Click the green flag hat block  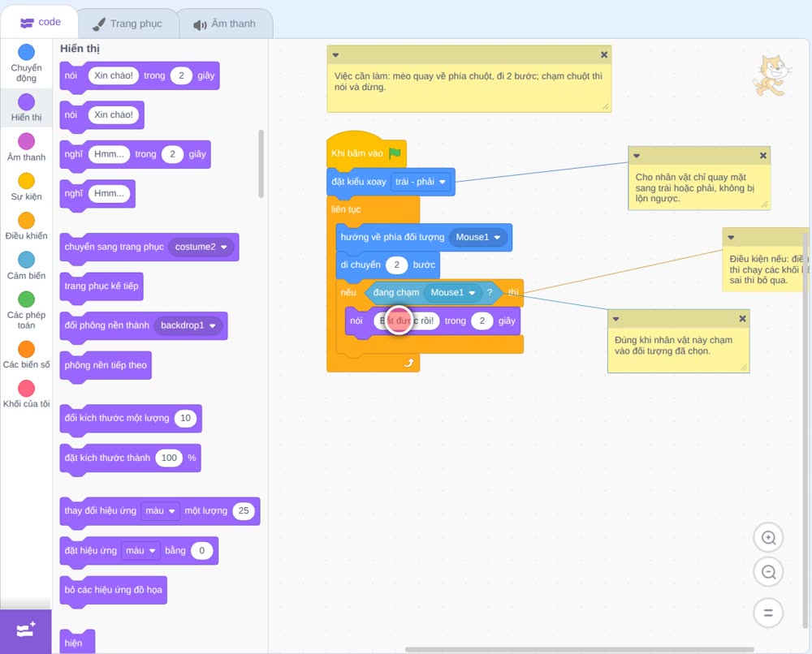[x=366, y=152]
